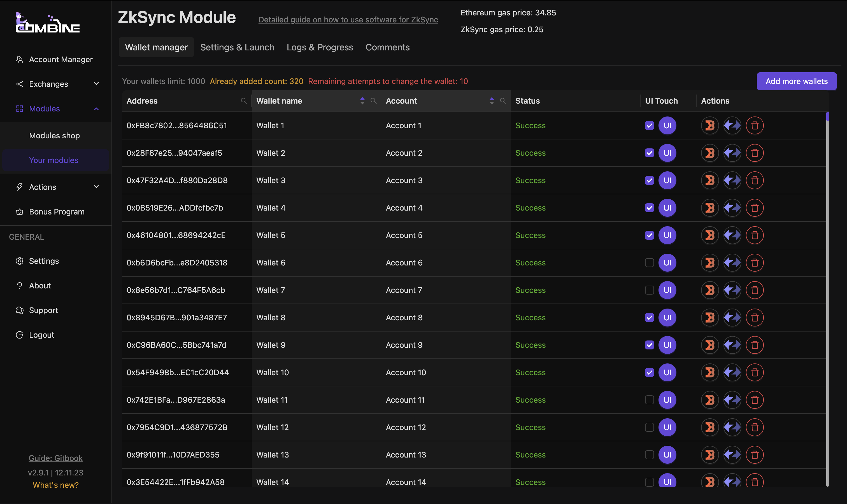847x504 pixels.
Task: Enable UI Touch checkbox for Wallet 6
Action: tap(649, 263)
